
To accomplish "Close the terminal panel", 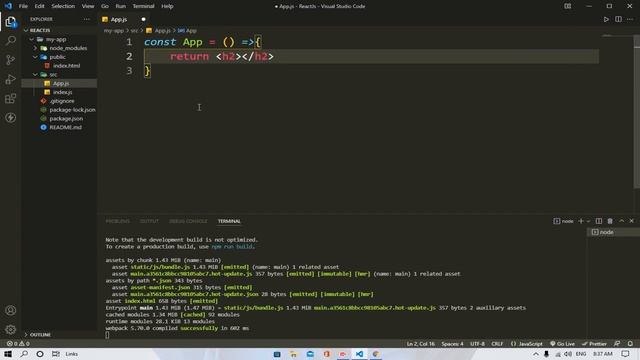I will tap(631, 221).
